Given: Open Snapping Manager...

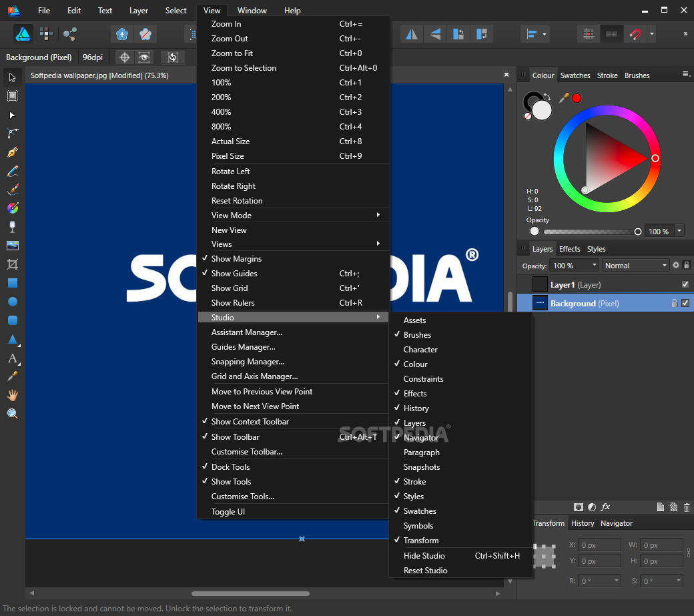Looking at the screenshot, I should coord(294,362).
